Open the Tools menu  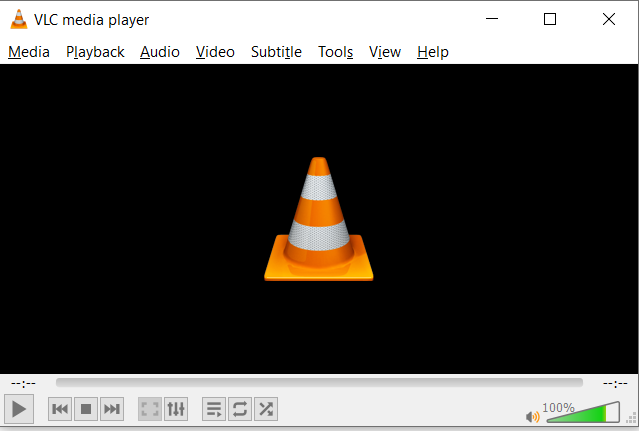coord(335,52)
